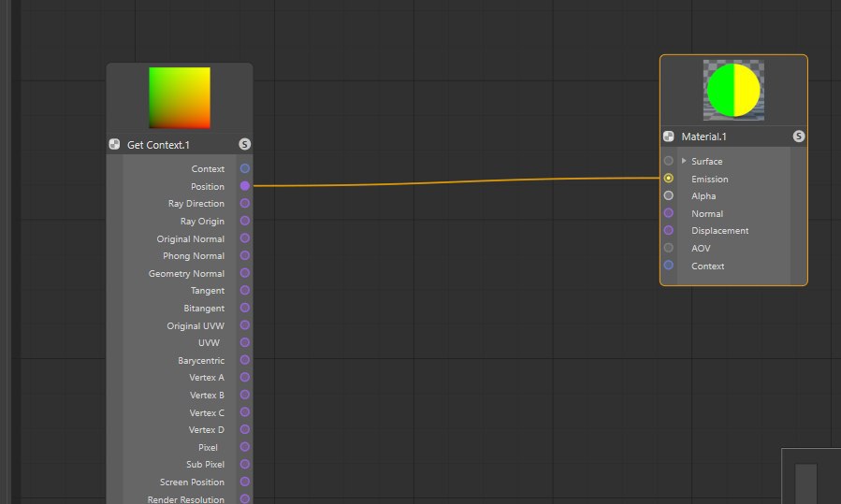Click the AOV label text
Viewport: 841px width, 504px height.
tap(701, 248)
